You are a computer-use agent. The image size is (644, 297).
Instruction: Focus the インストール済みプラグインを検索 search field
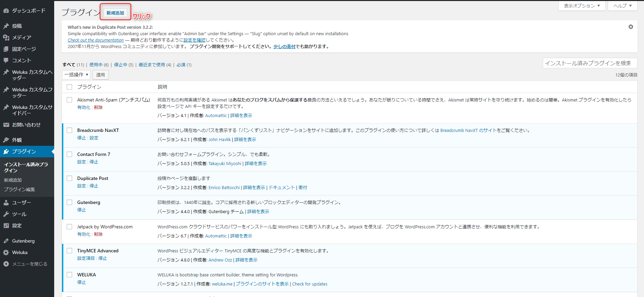coord(590,63)
